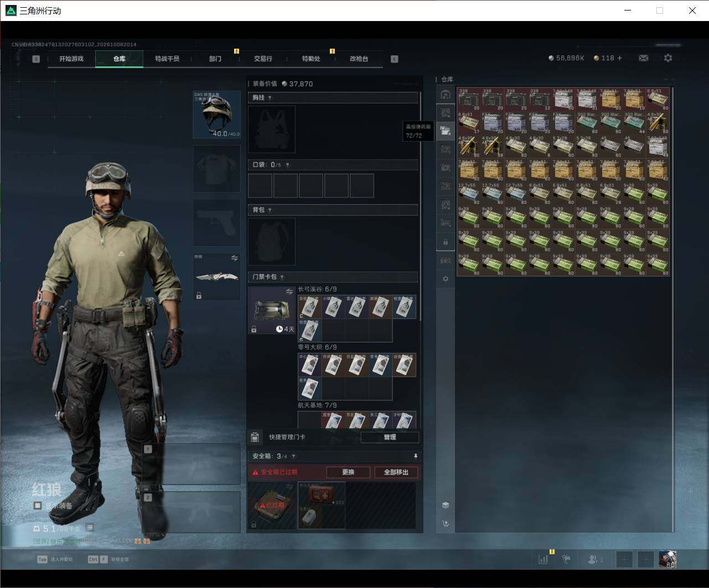Click the quick keycard management icon

point(255,438)
